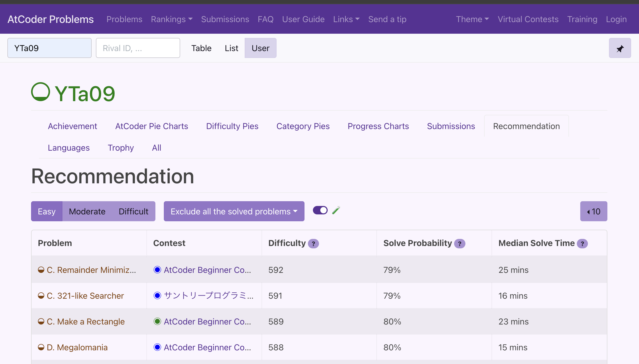The image size is (639, 364).
Task: Click the Login link
Action: click(616, 19)
